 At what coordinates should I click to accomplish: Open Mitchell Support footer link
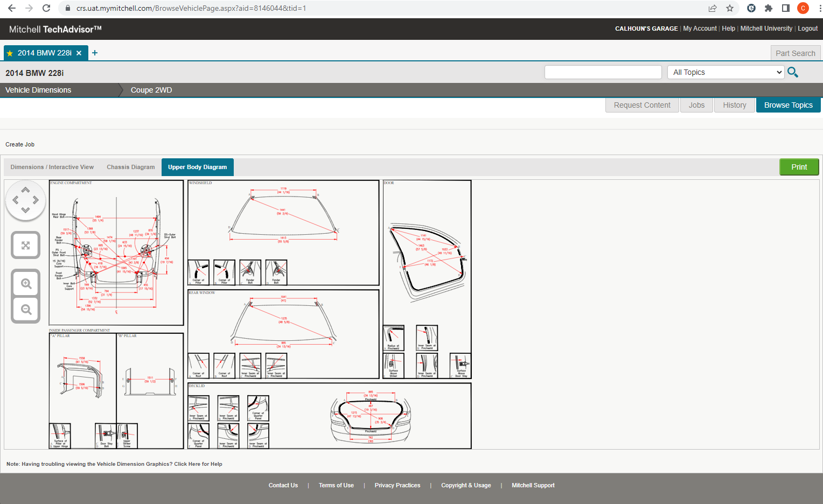coord(533,485)
